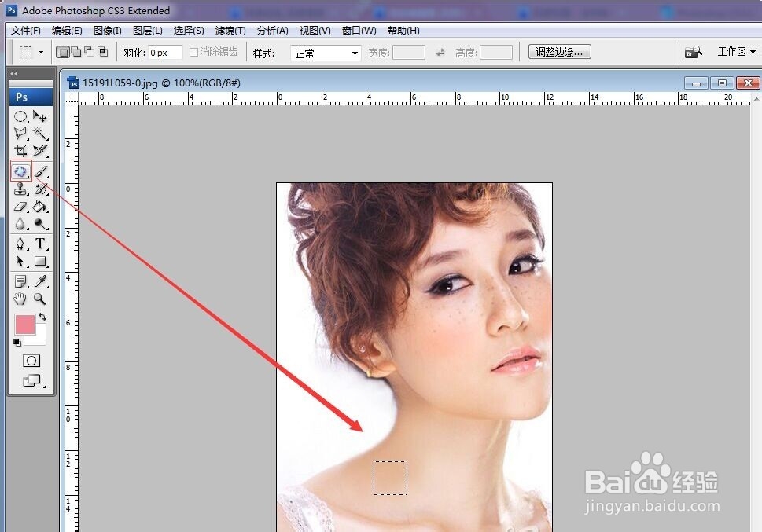
Task: Pick the Clone Stamp tool
Action: point(20,189)
